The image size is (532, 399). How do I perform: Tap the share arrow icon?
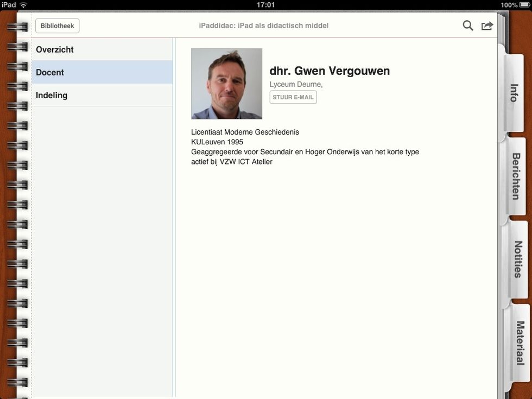487,26
